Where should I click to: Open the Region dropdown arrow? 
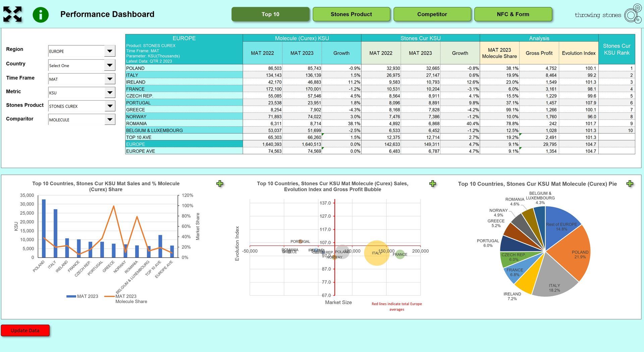[110, 51]
